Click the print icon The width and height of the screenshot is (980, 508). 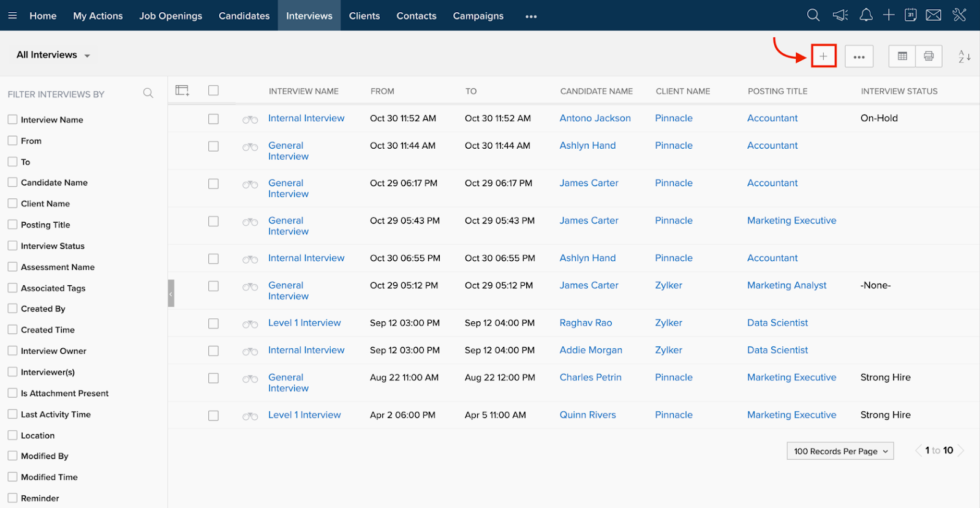click(x=929, y=56)
